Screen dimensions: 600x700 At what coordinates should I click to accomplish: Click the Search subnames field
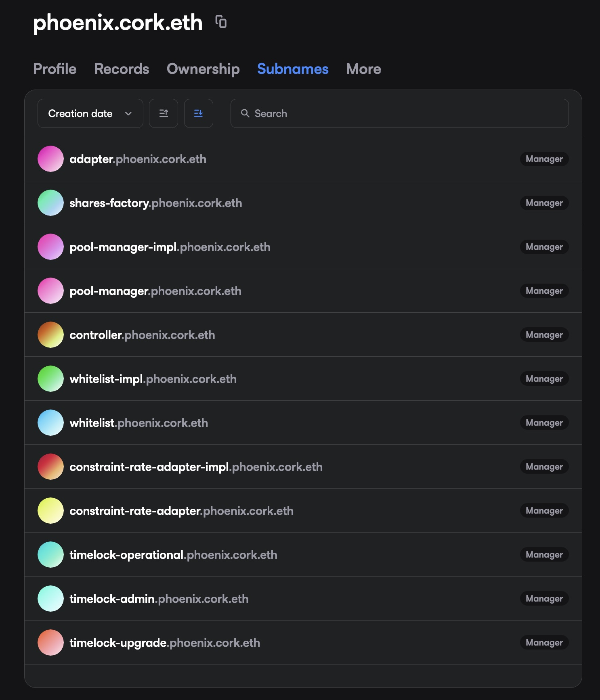pyautogui.click(x=399, y=113)
